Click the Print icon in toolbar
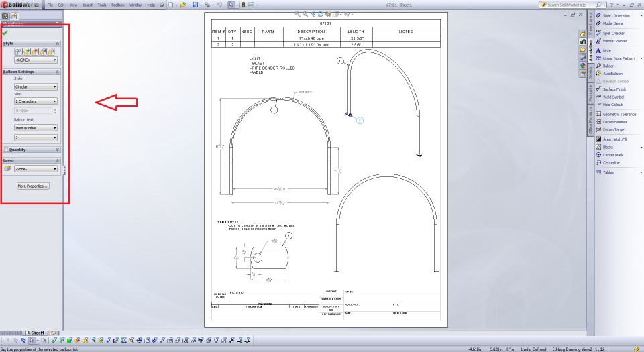644x352 pixels. (207, 5)
